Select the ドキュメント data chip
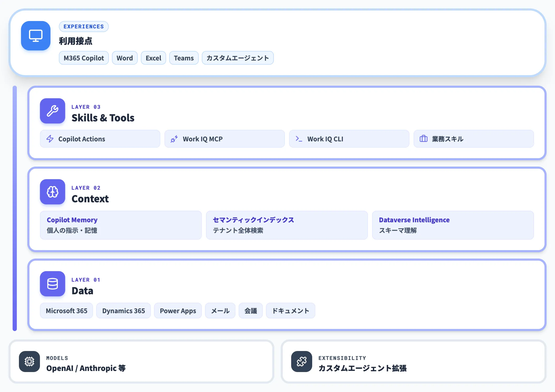Viewport: 555px width, 392px height. (x=291, y=311)
